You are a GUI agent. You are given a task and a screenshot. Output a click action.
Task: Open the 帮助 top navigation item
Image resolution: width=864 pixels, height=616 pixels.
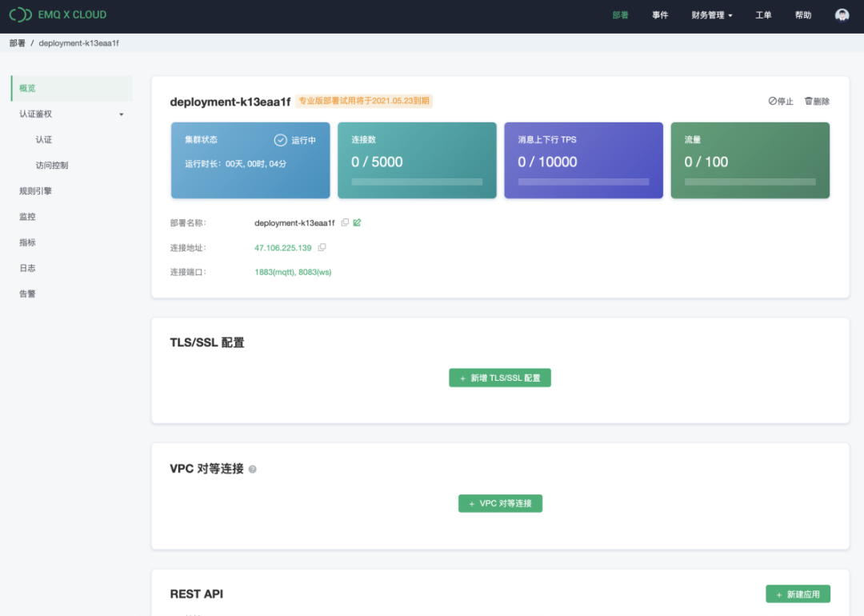[x=803, y=15]
